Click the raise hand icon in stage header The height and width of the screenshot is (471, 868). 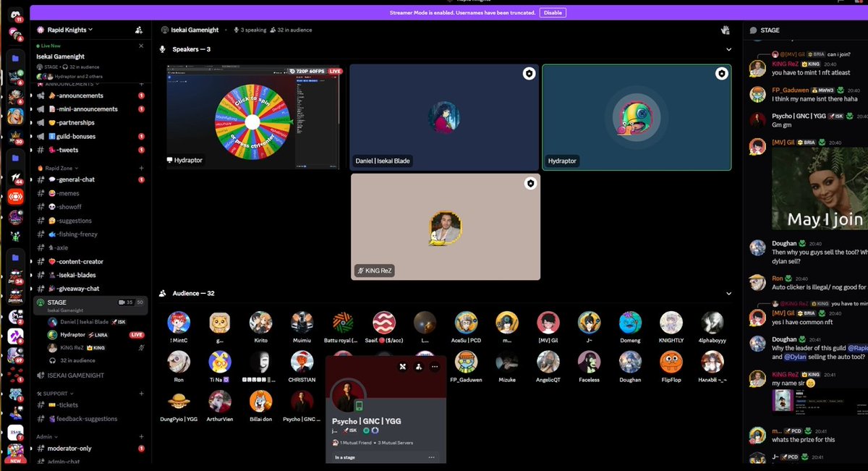coord(725,30)
